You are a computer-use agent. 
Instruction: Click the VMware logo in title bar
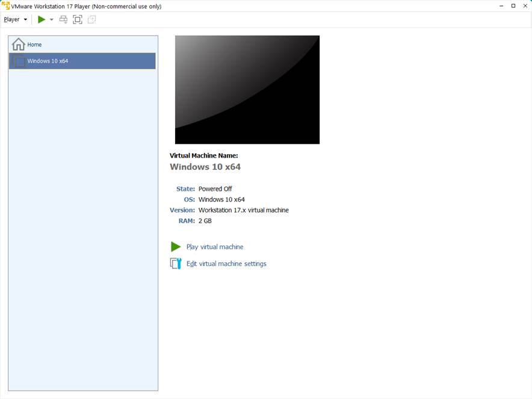point(6,6)
